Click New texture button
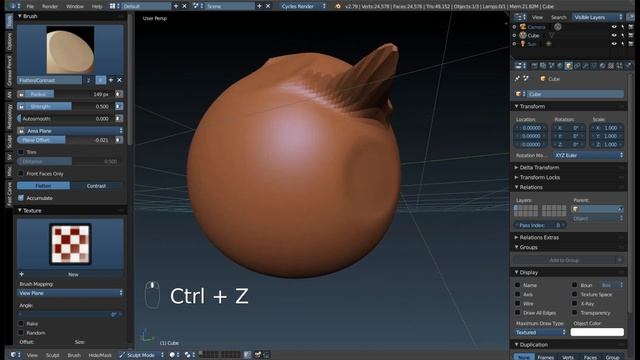Viewport: 640px width, 360px height. (70, 274)
